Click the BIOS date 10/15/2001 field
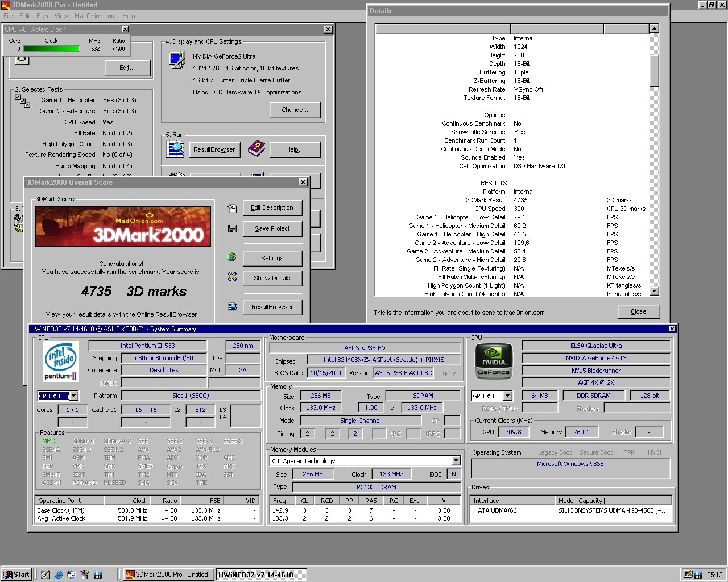Screen dimensions: 728x582 tap(326, 373)
